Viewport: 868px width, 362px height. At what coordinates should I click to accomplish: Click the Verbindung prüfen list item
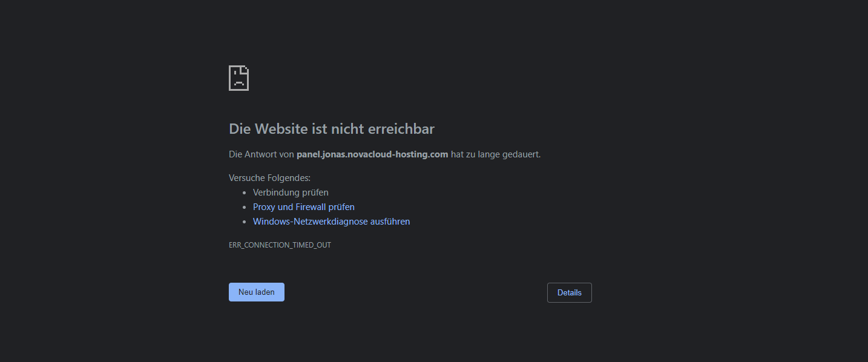coord(291,193)
